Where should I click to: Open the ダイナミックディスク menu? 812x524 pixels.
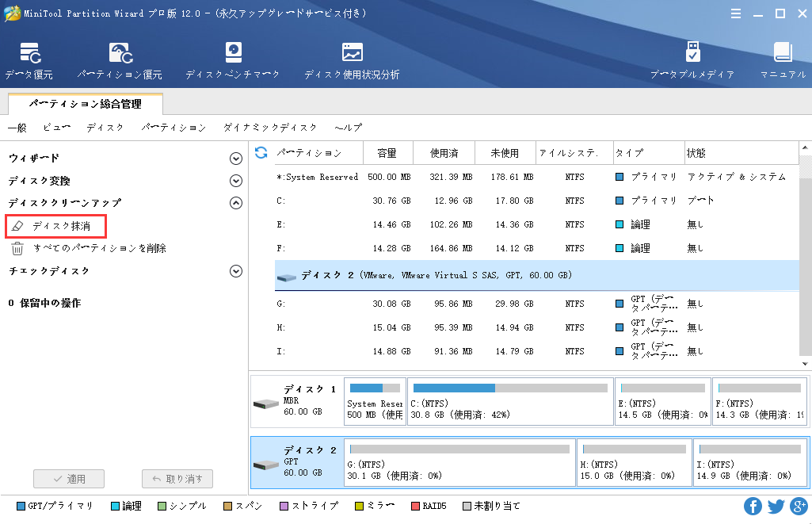pyautogui.click(x=270, y=128)
